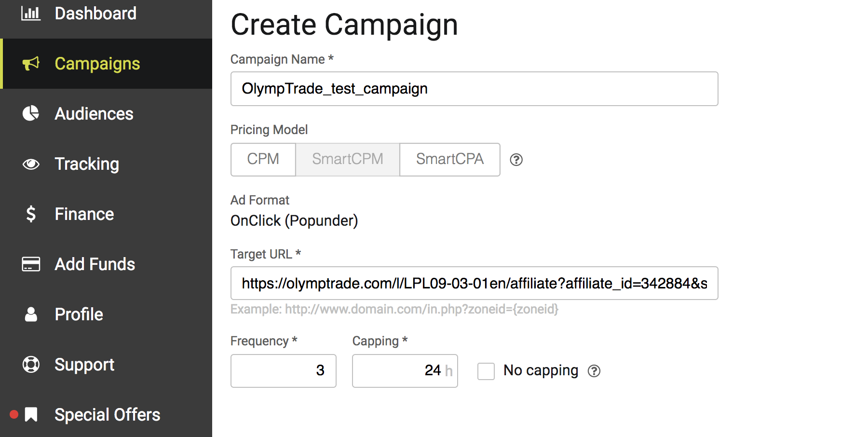868x437 pixels.
Task: Select the SmartCPM pricing model
Action: (x=347, y=159)
